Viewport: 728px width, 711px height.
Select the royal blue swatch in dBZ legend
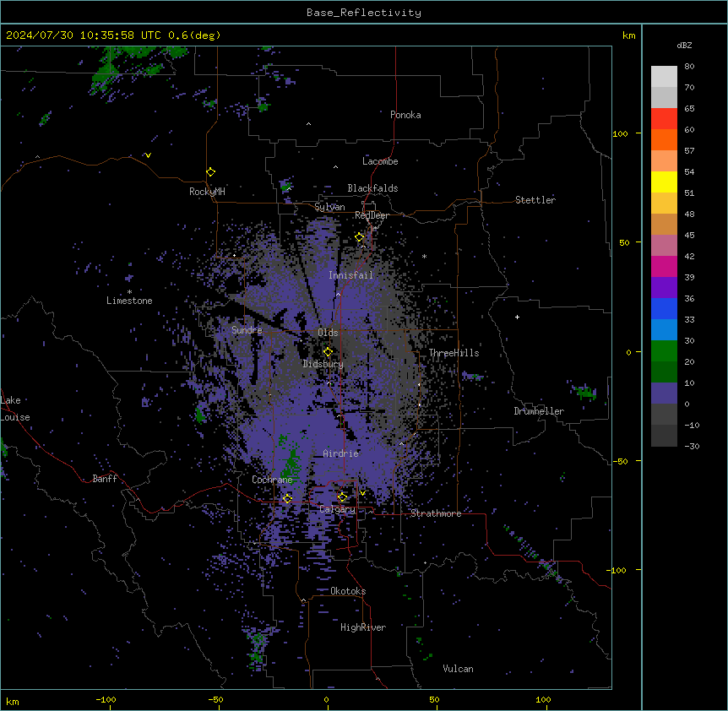tap(664, 308)
